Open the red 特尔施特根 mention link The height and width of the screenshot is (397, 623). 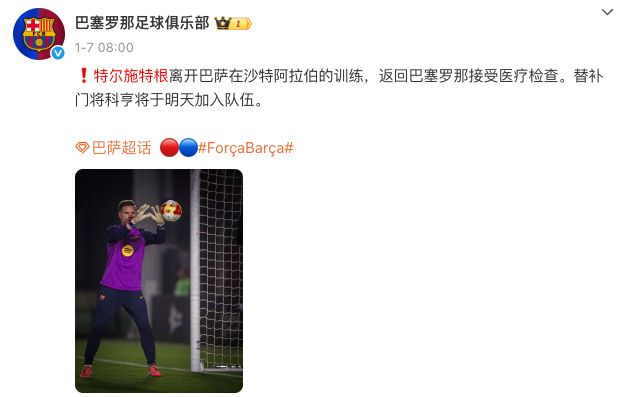pyautogui.click(x=131, y=76)
